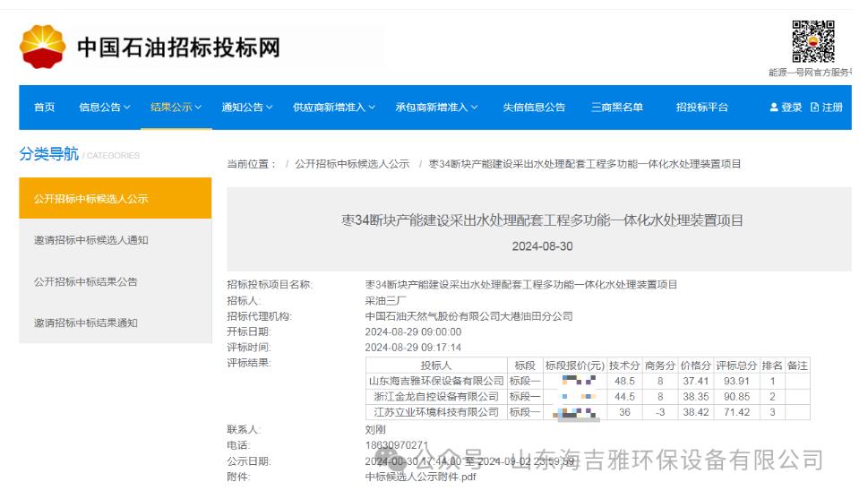This screenshot has height=499, width=868.
Task: Click the 中国石油招标投标网 site title
Action: click(x=178, y=47)
